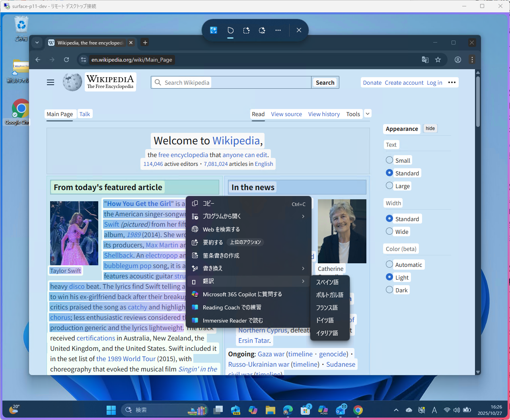The height and width of the screenshot is (420, 510).
Task: Expand the プログラムから開く submenu
Action: coord(249,216)
